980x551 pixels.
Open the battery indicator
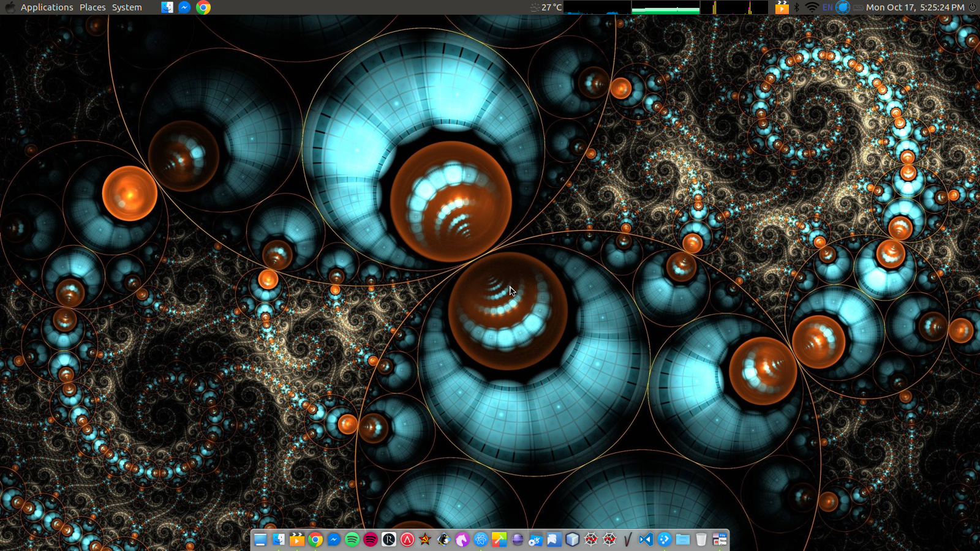858,7
